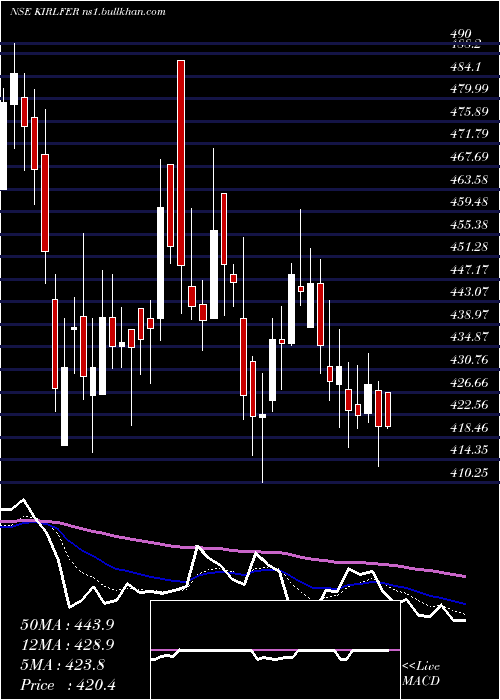Click the 434.87 price label

coord(469,338)
